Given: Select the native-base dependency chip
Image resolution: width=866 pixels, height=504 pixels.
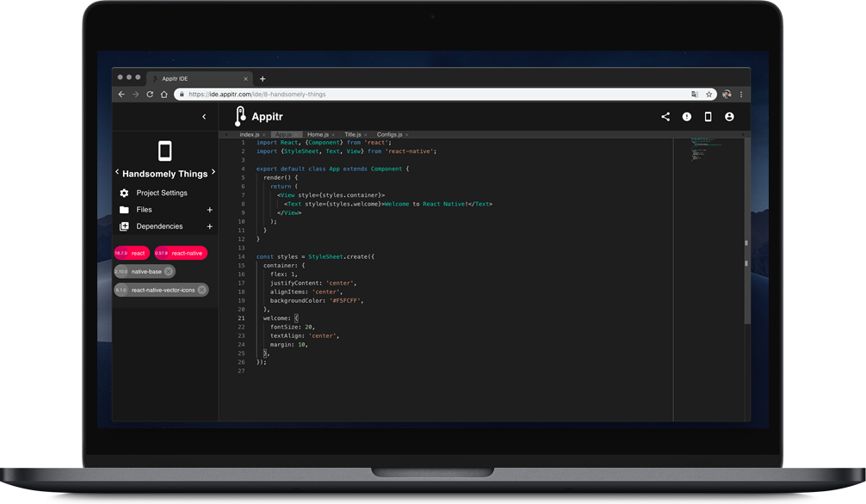Looking at the screenshot, I should 144,271.
